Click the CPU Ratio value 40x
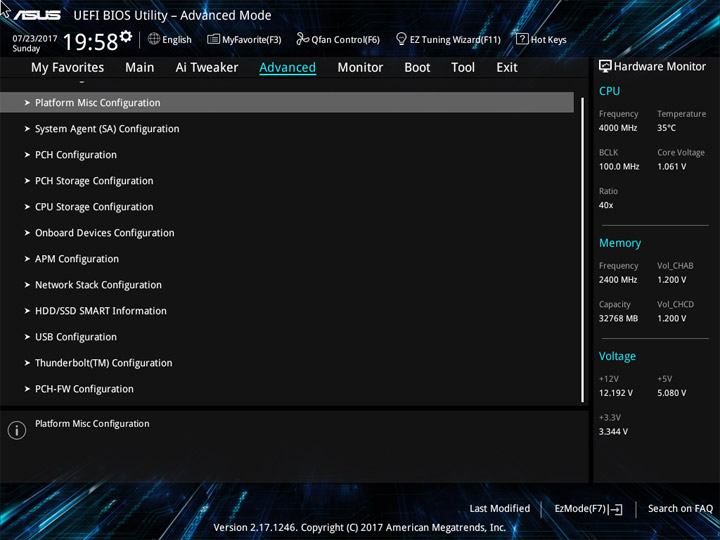 606,205
